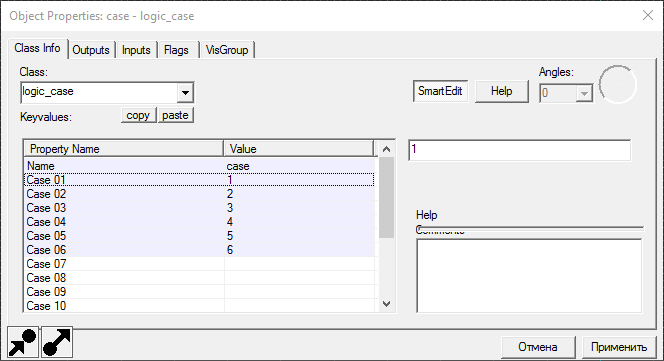Image resolution: width=664 pixels, height=361 pixels.
Task: Click the value input field containing 1
Action: tap(520, 150)
